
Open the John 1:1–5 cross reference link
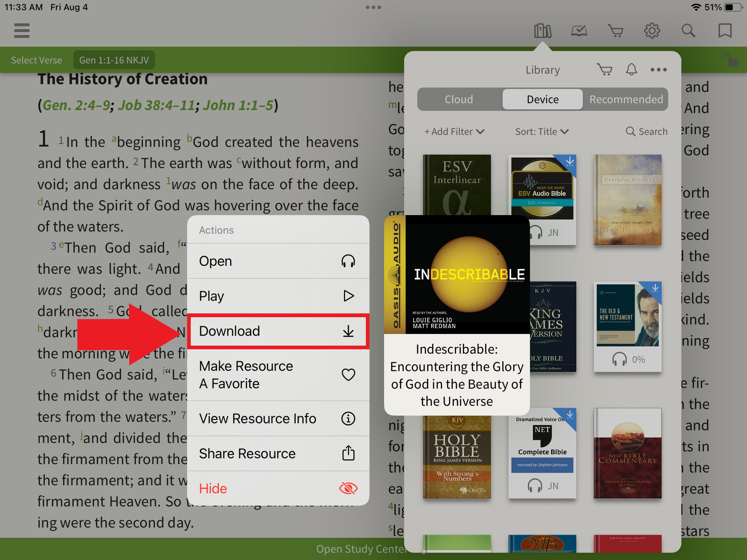pyautogui.click(x=238, y=105)
